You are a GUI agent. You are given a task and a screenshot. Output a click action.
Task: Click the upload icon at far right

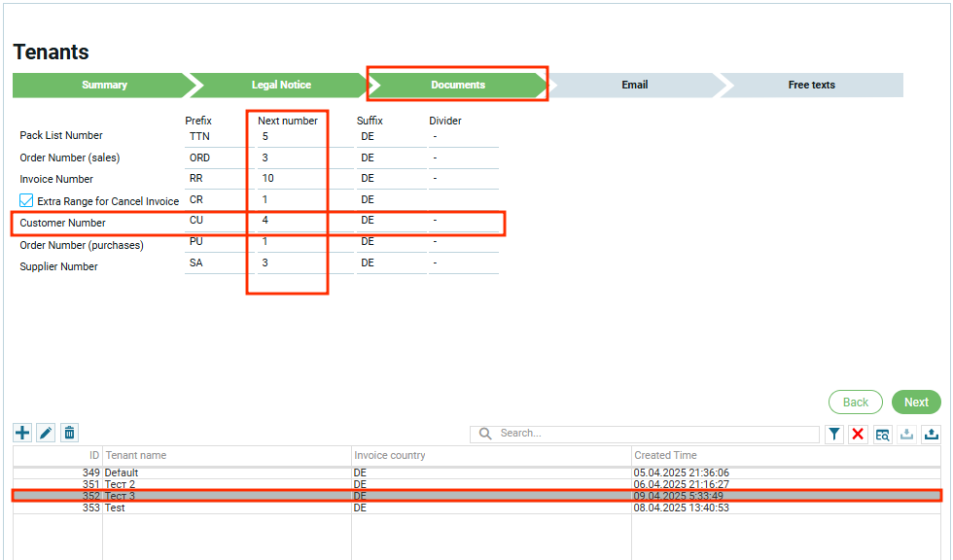tap(931, 435)
